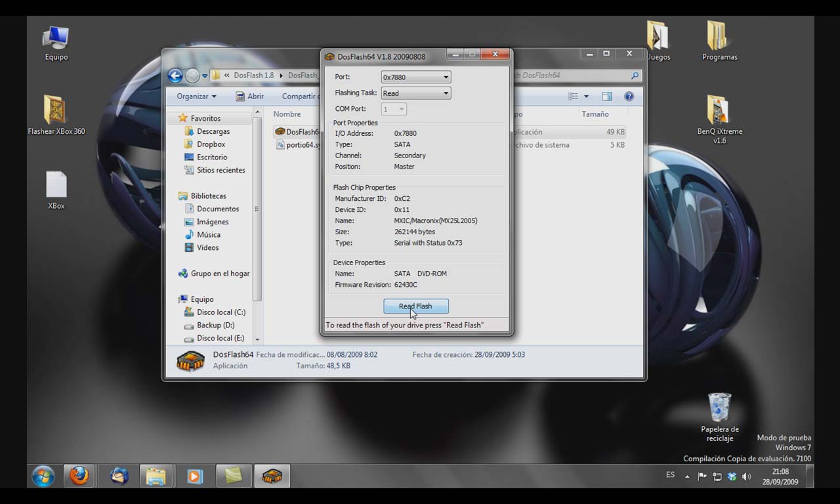Select Equipo in the navigation pane
840x504 pixels.
(201, 299)
